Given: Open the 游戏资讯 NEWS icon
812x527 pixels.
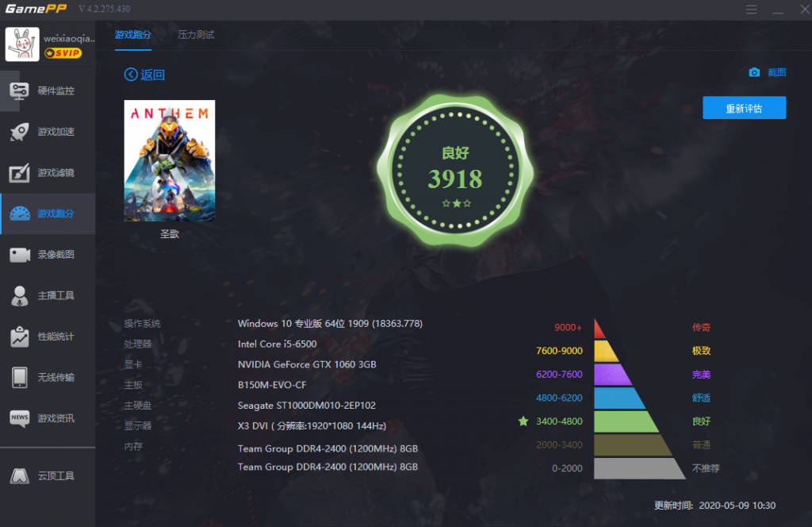Looking at the screenshot, I should coord(20,418).
